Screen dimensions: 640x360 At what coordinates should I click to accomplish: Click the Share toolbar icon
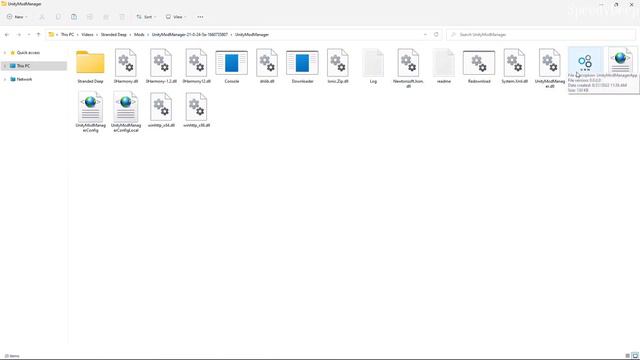pyautogui.click(x=106, y=17)
